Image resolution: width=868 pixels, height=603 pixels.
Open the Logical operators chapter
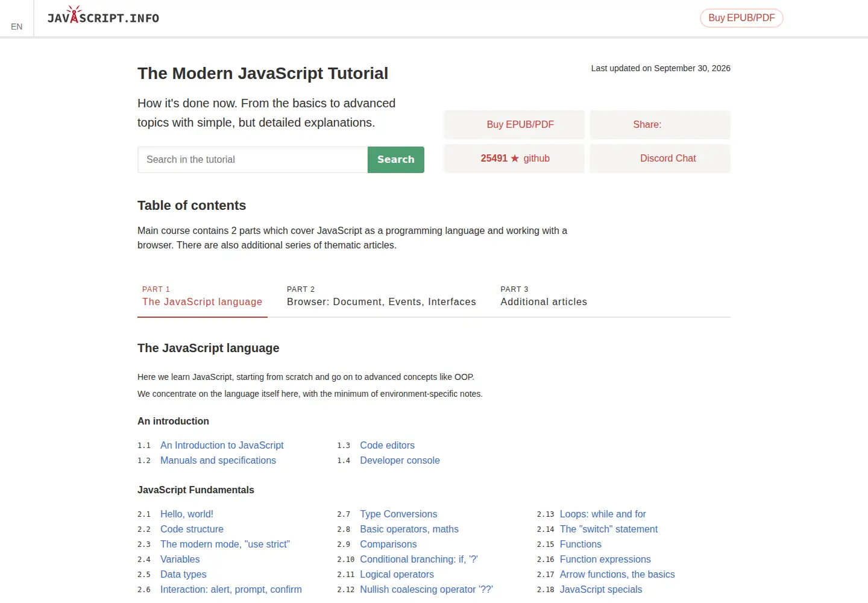coord(397,575)
